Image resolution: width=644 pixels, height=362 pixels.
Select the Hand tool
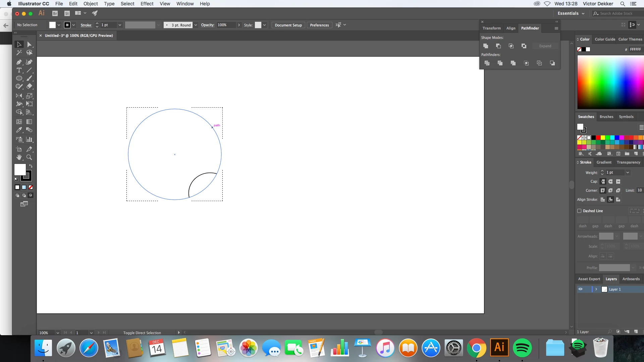tap(19, 157)
